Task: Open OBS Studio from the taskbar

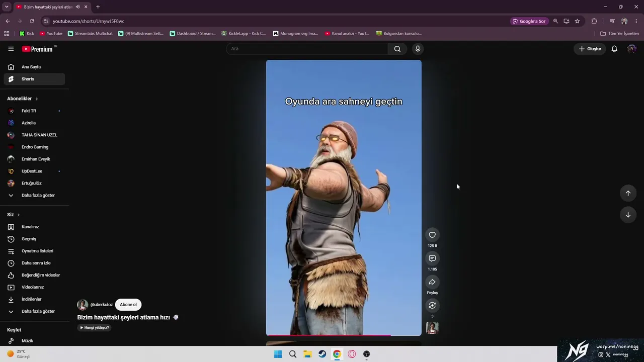Action: 367,354
